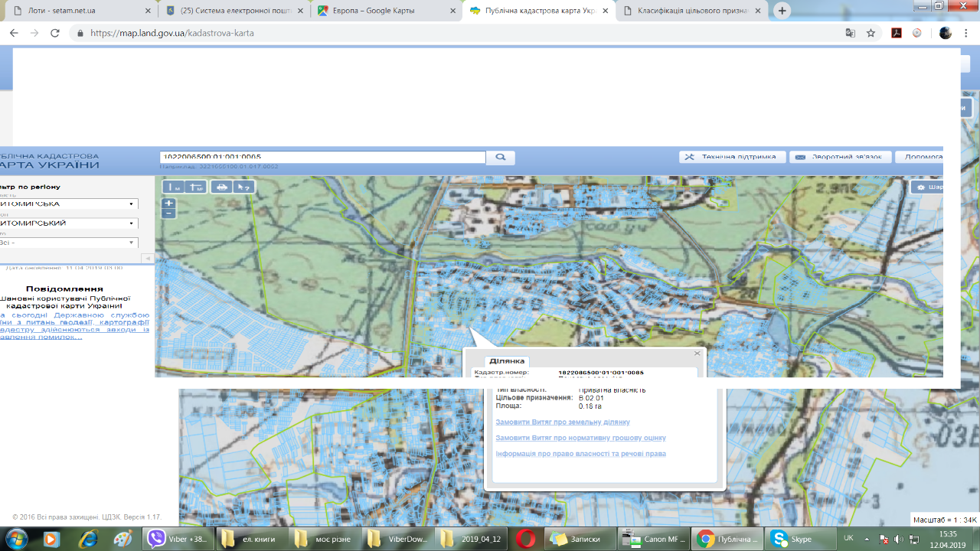This screenshot has width=980, height=551.
Task: Open Viber taskbar window
Action: tap(178, 539)
